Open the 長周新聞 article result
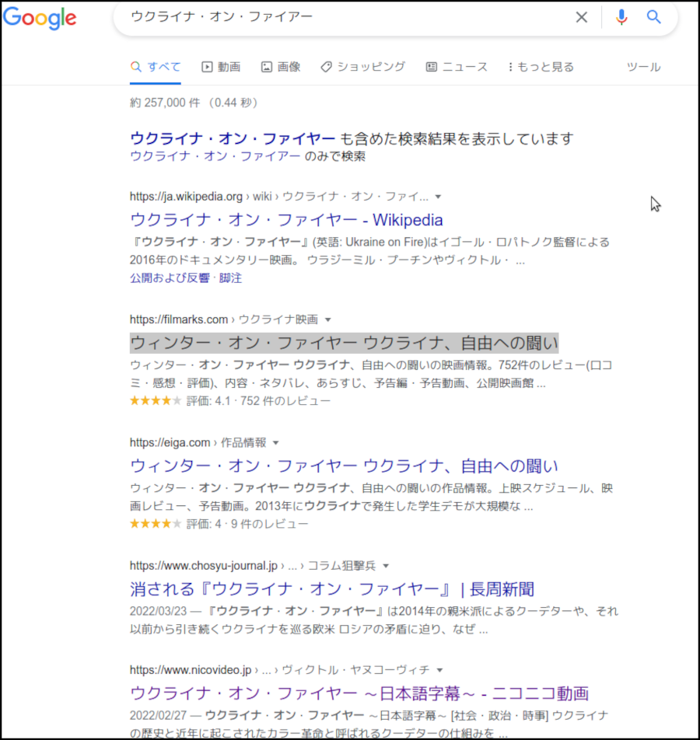Image resolution: width=700 pixels, height=740 pixels. (x=332, y=588)
